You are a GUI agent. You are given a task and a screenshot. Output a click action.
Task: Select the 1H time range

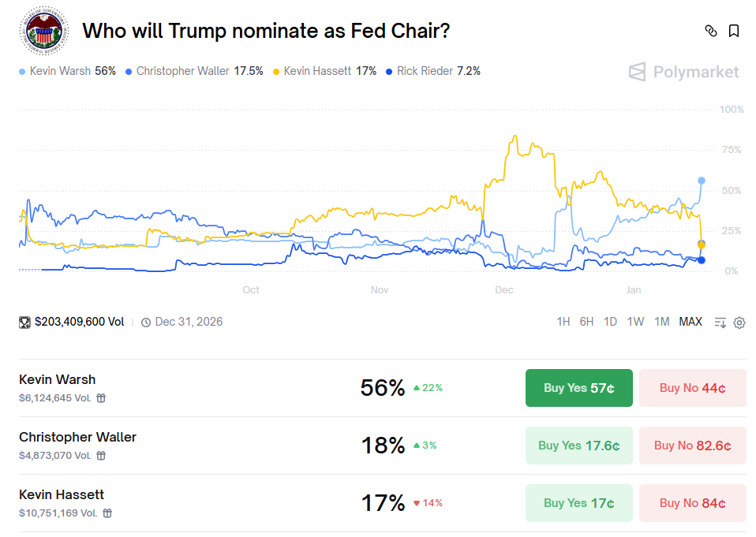click(x=563, y=322)
